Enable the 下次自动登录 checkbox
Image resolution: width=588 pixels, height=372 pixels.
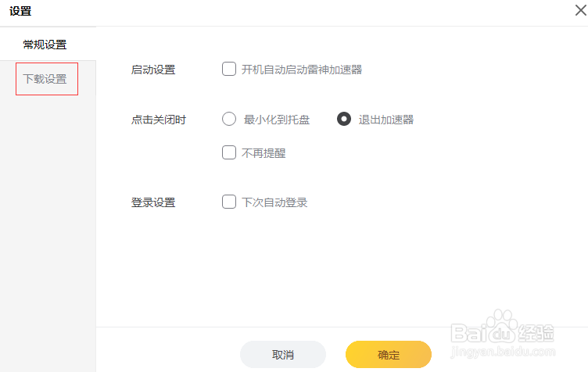pyautogui.click(x=229, y=202)
